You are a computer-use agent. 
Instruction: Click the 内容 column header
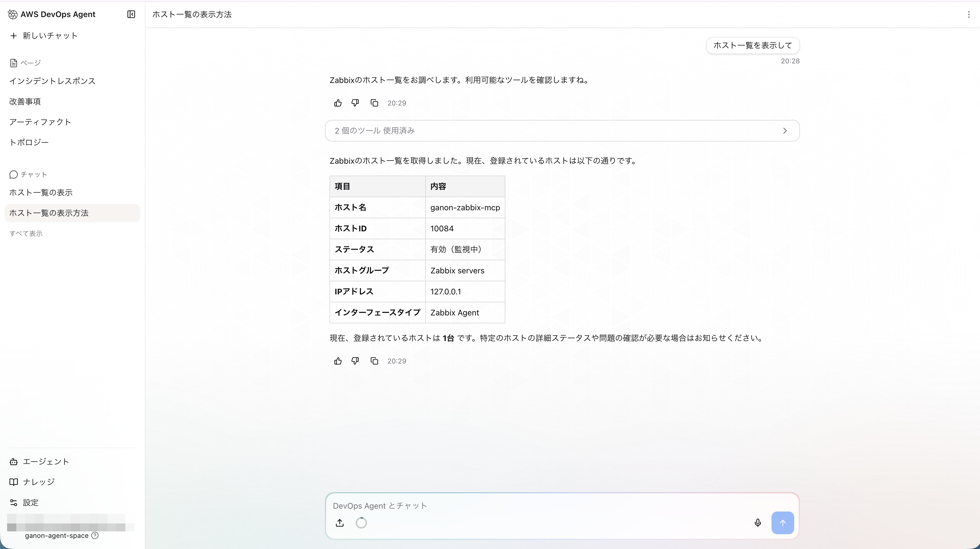(x=465, y=186)
